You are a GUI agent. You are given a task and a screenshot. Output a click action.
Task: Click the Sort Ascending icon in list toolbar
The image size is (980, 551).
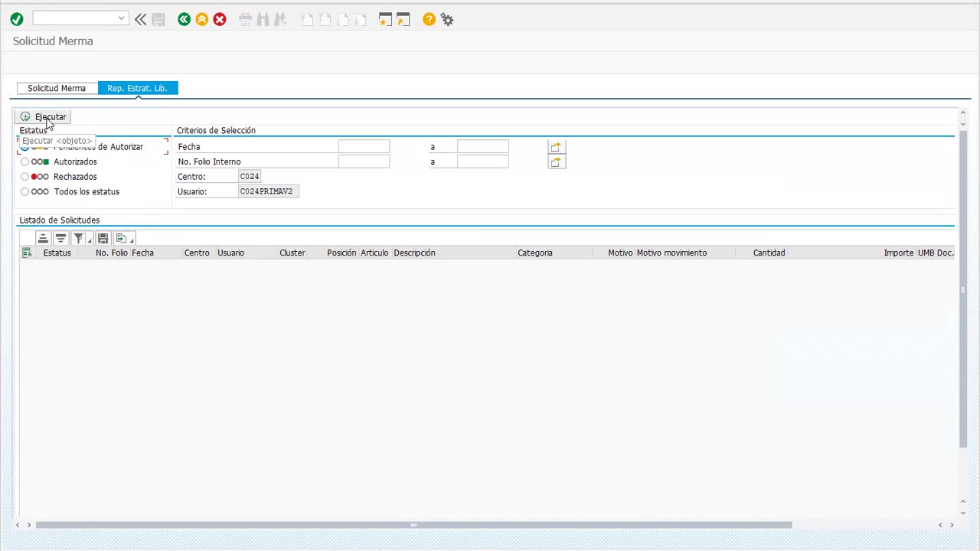[43, 238]
